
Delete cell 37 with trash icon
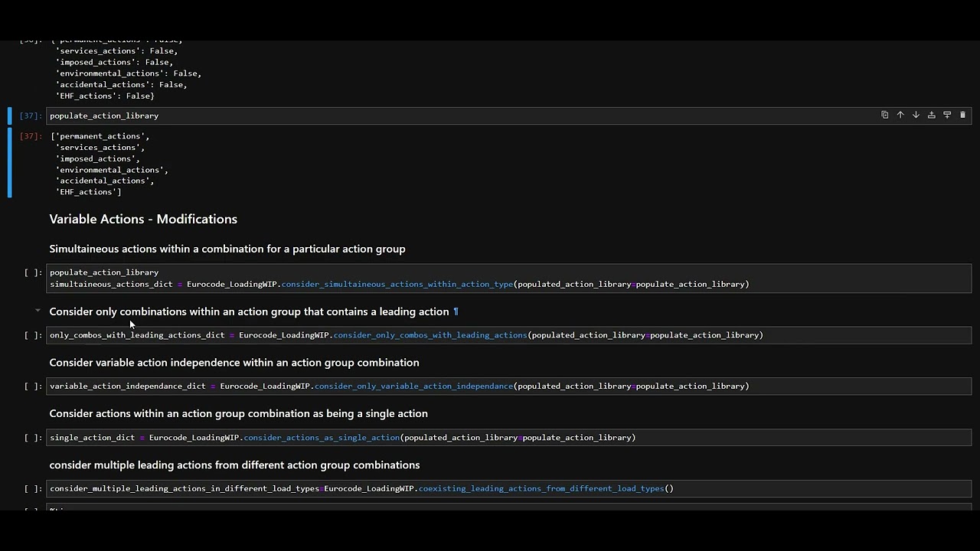pos(962,115)
